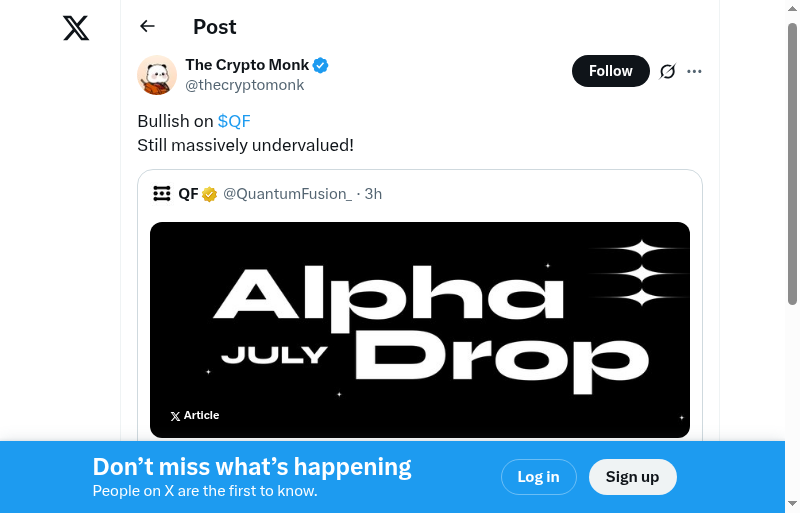Click the QF account logo icon

point(162,194)
